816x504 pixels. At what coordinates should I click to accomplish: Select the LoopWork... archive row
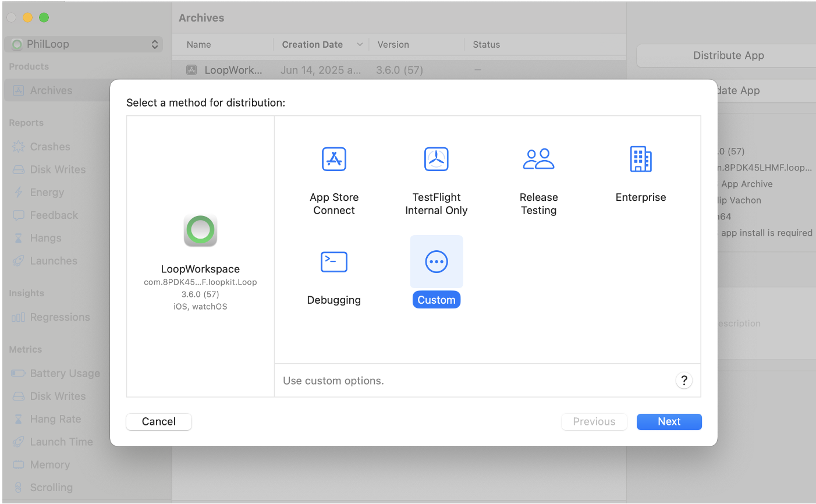tap(399, 70)
